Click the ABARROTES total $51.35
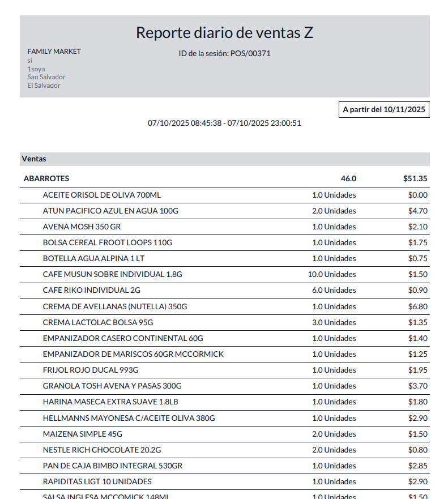The width and height of the screenshot is (448, 499). click(415, 178)
